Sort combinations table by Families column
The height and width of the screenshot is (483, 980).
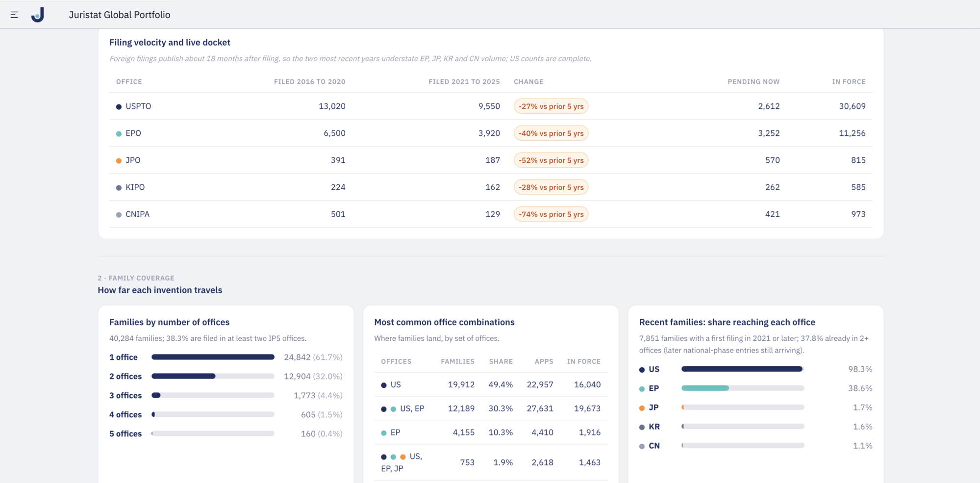tap(457, 361)
